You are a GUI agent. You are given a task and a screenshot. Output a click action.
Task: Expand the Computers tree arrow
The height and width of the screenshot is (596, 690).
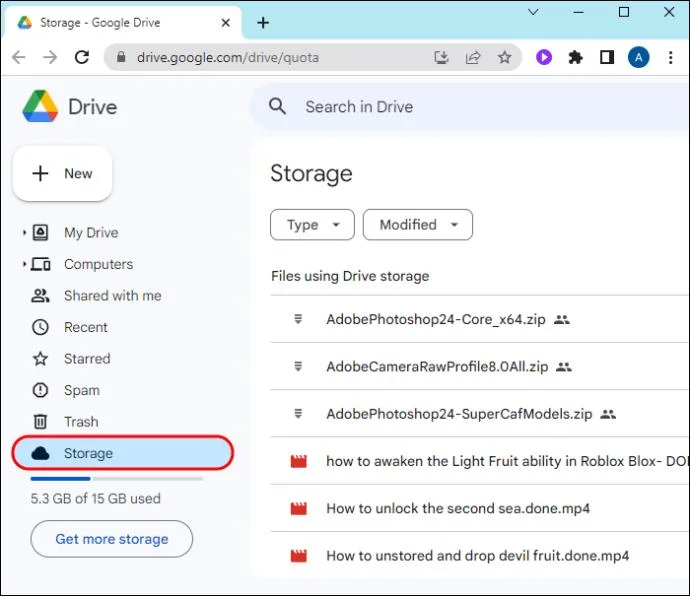point(24,264)
